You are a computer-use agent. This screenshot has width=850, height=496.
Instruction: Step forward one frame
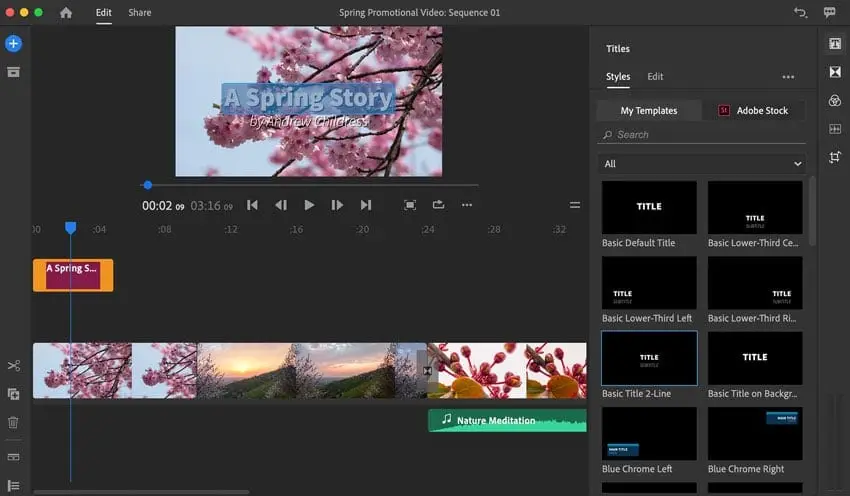337,205
